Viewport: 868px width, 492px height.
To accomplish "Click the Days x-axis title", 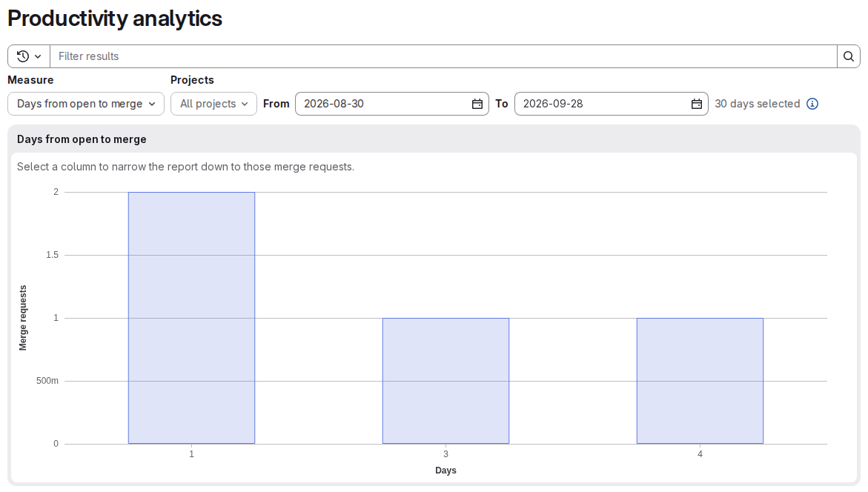I will 445,471.
